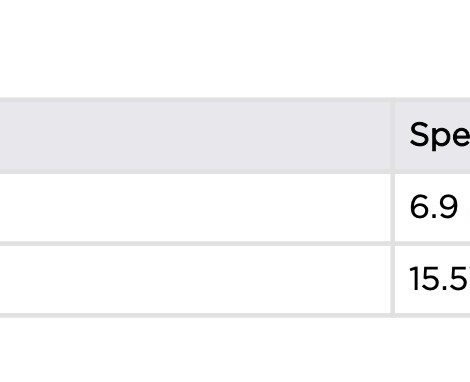Click the "Spe" column header text

click(440, 135)
